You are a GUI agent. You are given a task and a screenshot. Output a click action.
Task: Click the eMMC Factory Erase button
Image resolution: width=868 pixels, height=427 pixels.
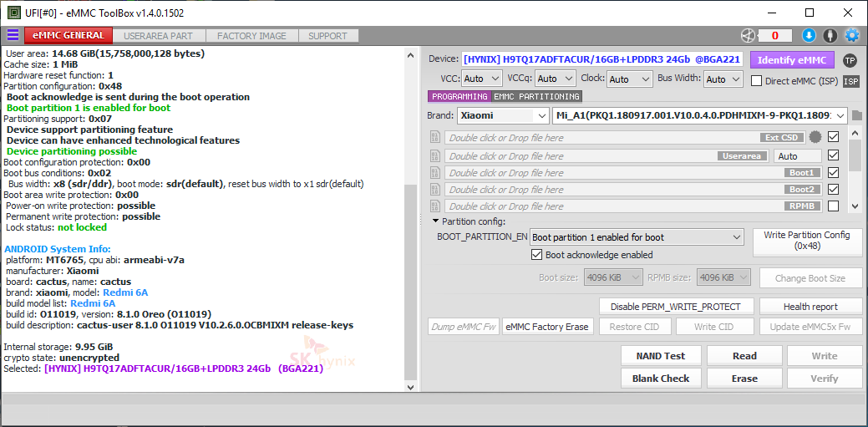click(548, 326)
